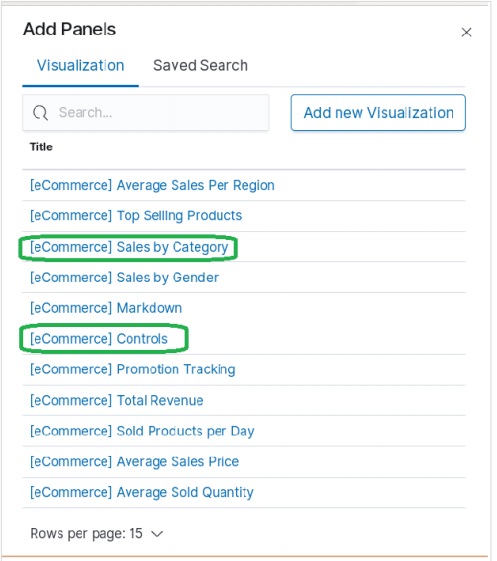Click the rows per page chevron arrow
Viewport: 497px width, 561px height.
click(157, 534)
